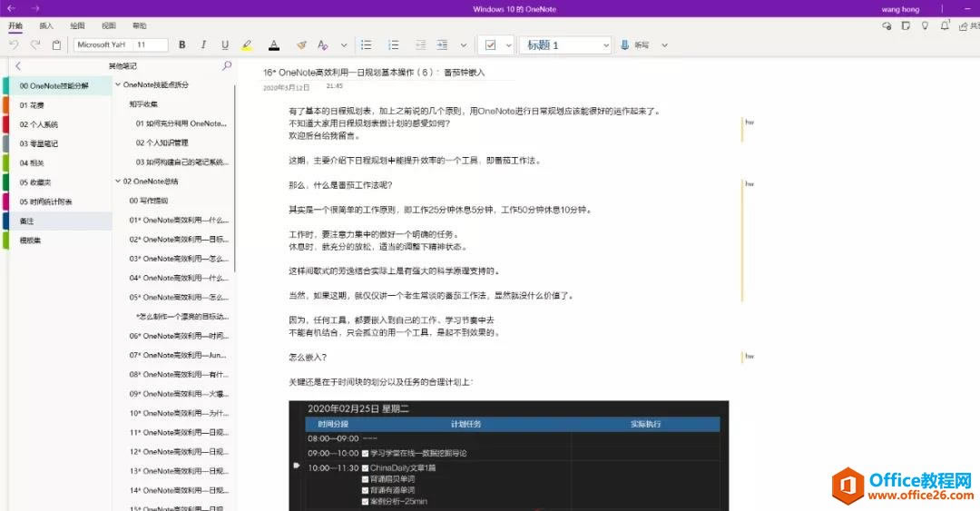Open the sticky notes feed icon
This screenshot has height=511, width=980.
[x=906, y=25]
